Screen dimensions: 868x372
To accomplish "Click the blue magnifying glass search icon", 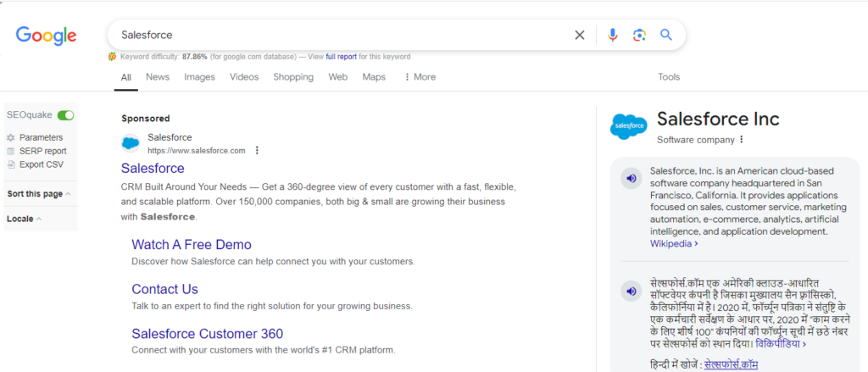I will [666, 35].
